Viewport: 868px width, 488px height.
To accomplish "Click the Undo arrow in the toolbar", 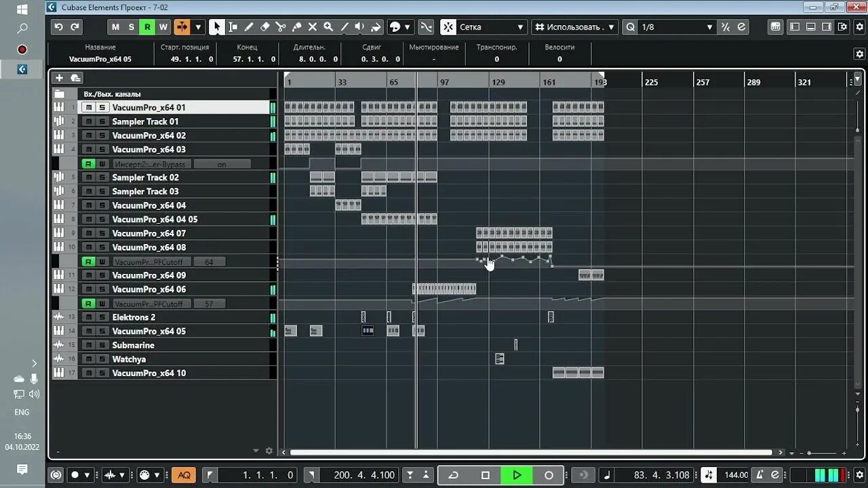I will [x=58, y=27].
